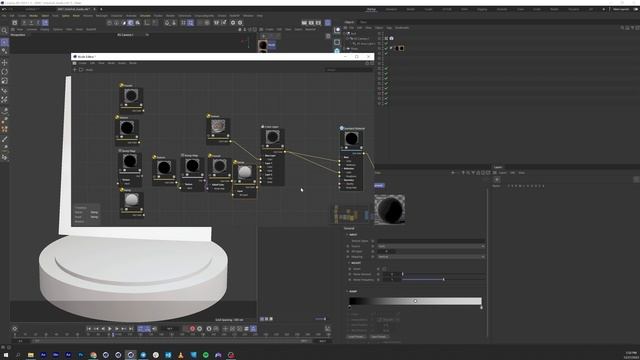The height and width of the screenshot is (360, 640).
Task: Click the material preview sphere in Attributes
Action: pos(390,209)
